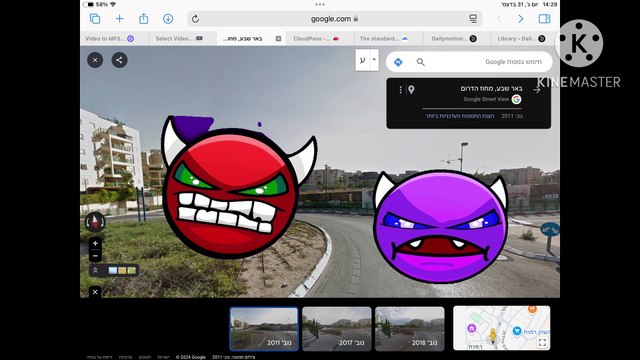Click the google.com address bar
This screenshot has height=360, width=640.
[335, 19]
